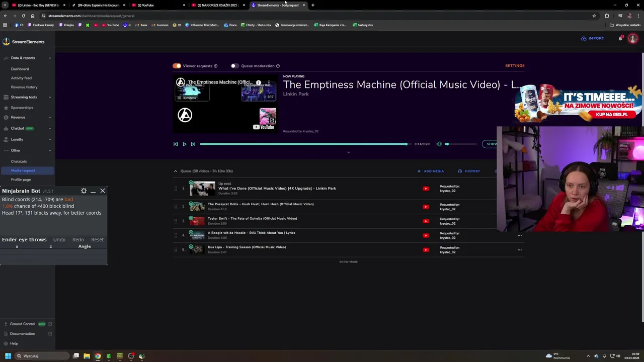
Task: Toggle the Viewer requests switch
Action: (x=177, y=66)
